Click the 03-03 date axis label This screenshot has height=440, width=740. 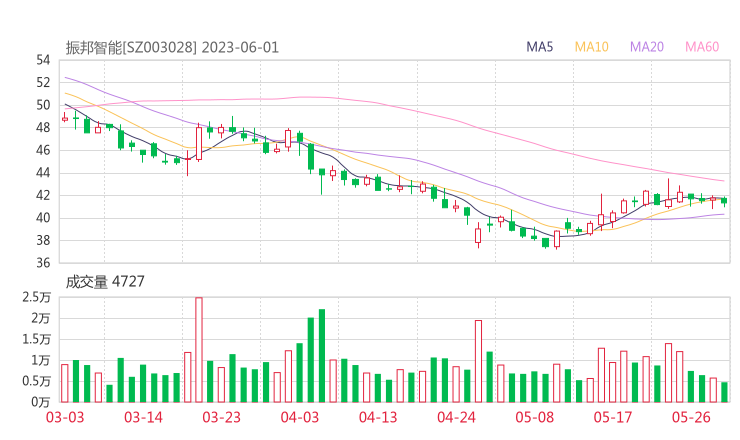point(65,417)
